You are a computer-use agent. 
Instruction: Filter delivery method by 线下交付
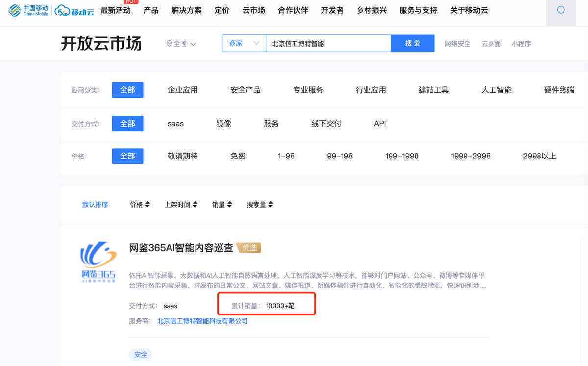(326, 124)
